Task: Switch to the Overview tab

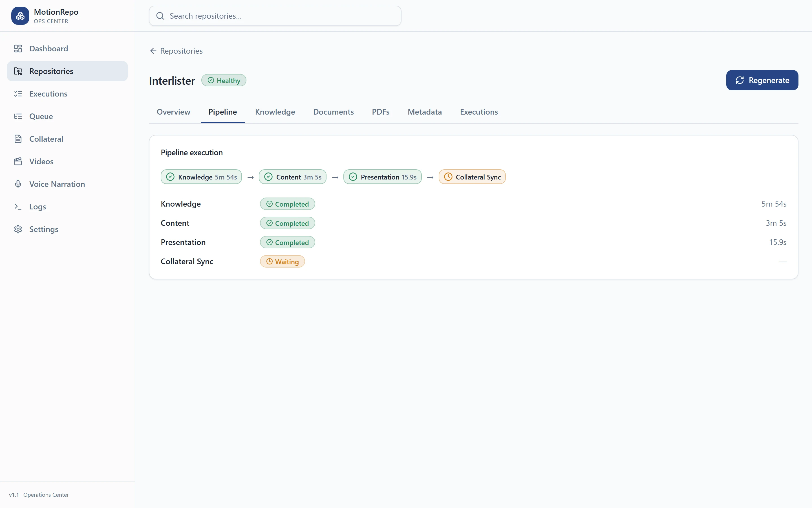Action: [173, 112]
